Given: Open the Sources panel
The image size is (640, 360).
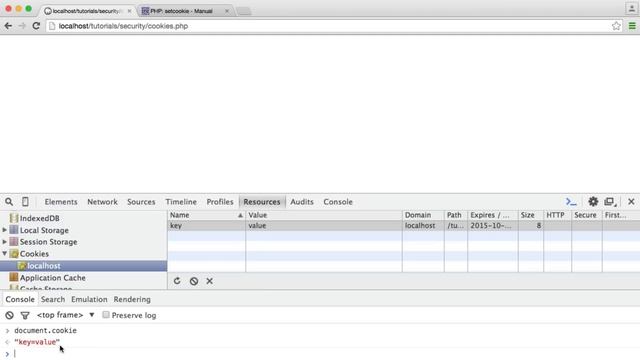Looking at the screenshot, I should coord(141,202).
